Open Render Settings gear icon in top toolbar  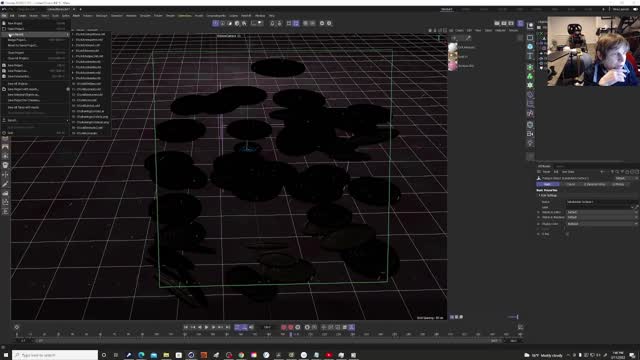click(329, 23)
